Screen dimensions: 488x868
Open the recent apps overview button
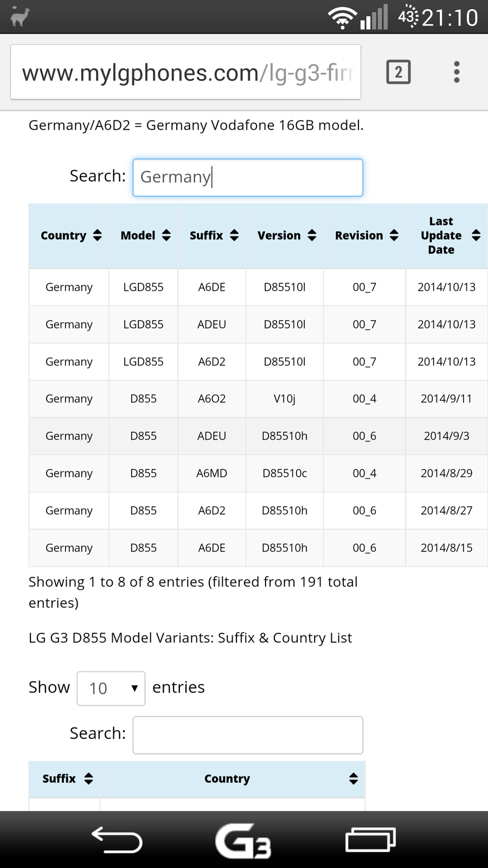[x=371, y=840]
